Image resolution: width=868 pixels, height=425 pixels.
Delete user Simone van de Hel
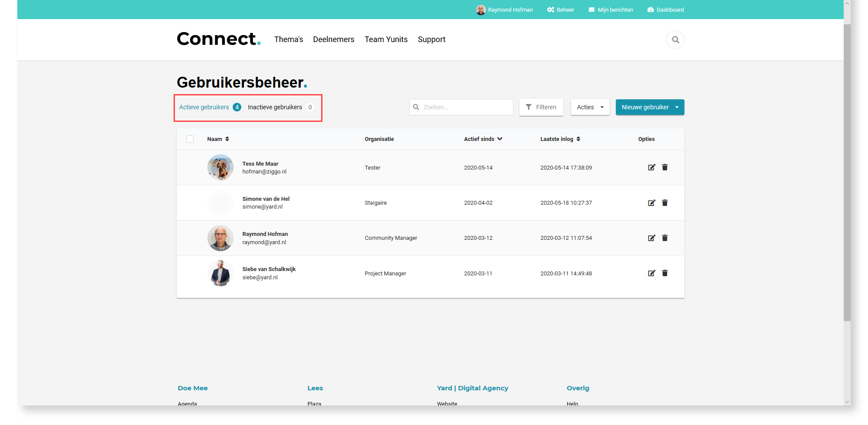point(665,203)
